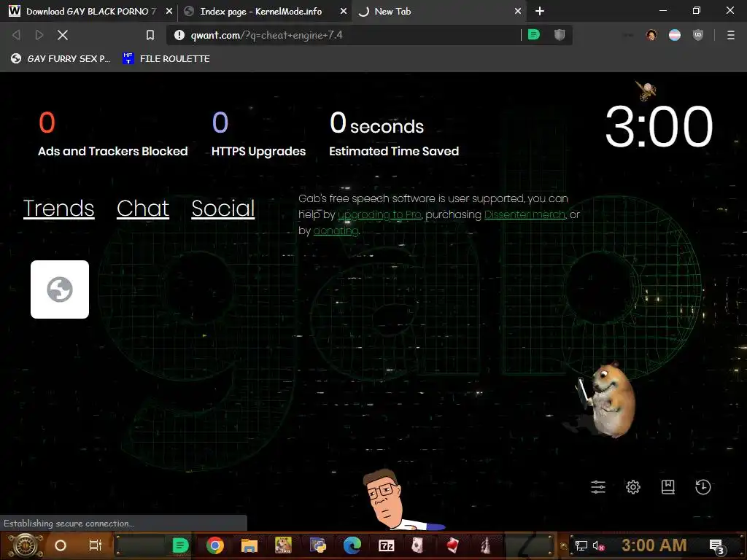Viewport: 747px width, 560px height.
Task: Open the dog picture taskbar icon
Action: [283, 545]
